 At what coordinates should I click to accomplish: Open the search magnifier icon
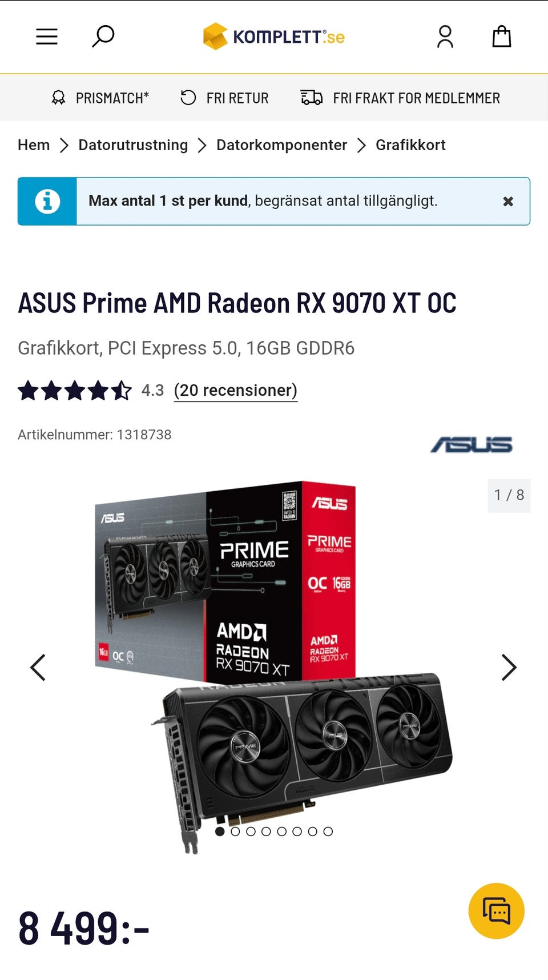tap(103, 37)
